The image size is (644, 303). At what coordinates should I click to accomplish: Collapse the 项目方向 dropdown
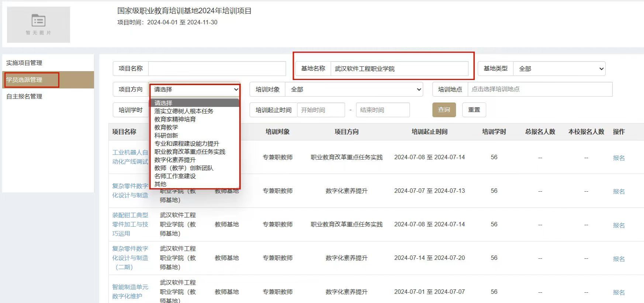[x=195, y=90]
